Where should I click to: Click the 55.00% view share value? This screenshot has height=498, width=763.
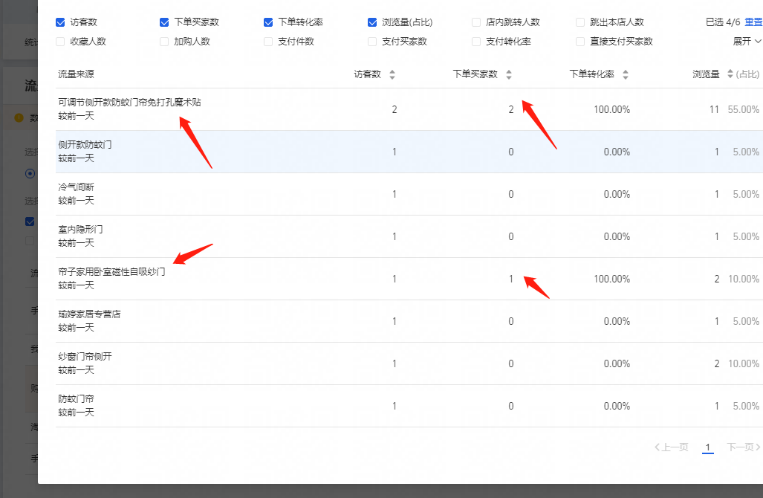coord(743,110)
